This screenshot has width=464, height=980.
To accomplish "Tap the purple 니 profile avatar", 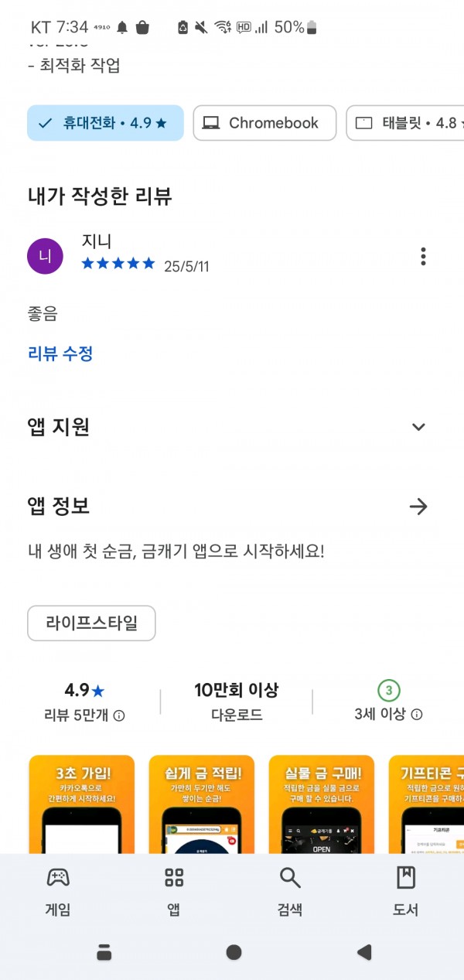I will coord(45,256).
